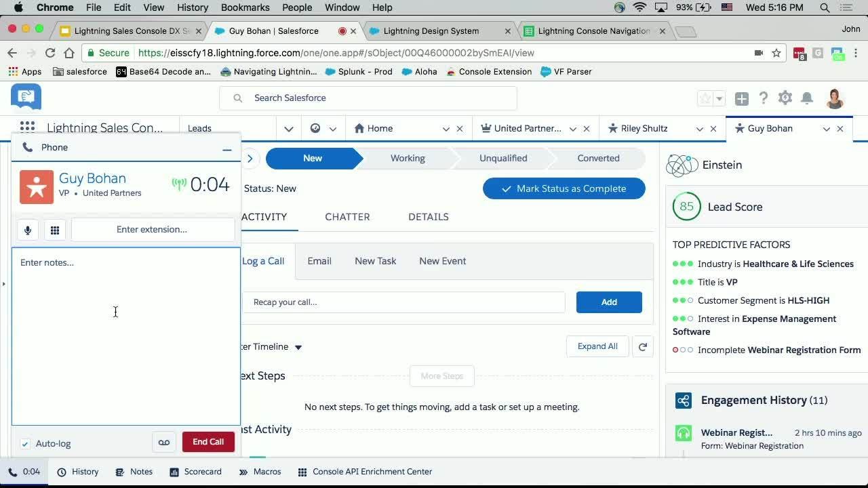The height and width of the screenshot is (488, 868).
Task: View notifications bell
Action: [807, 98]
